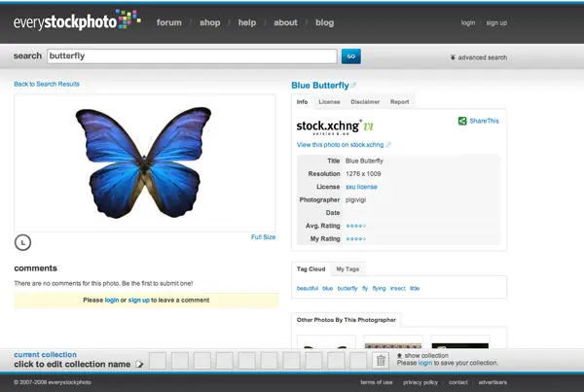Switch to the License tab

[329, 101]
